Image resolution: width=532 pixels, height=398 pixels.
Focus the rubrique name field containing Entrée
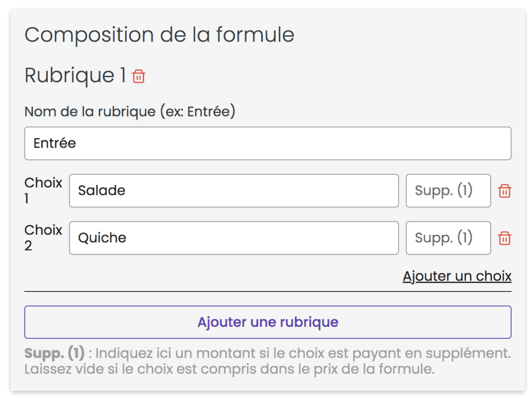tap(268, 143)
